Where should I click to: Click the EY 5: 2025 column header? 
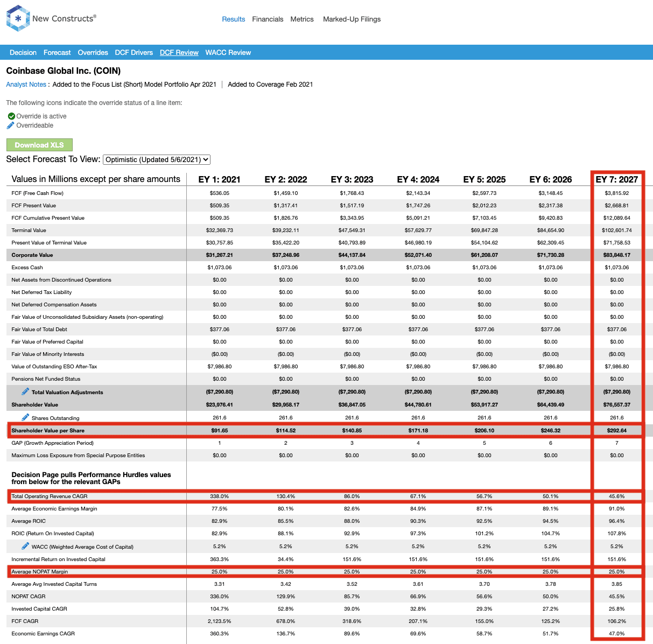[x=485, y=179]
